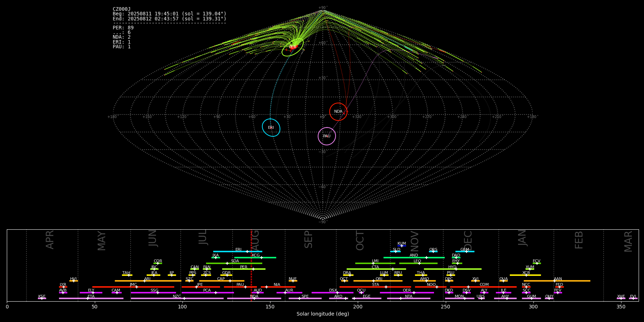The image size is (644, 322).
Task: Click the KCG shower bar in timeline
Action: [x=255, y=257]
